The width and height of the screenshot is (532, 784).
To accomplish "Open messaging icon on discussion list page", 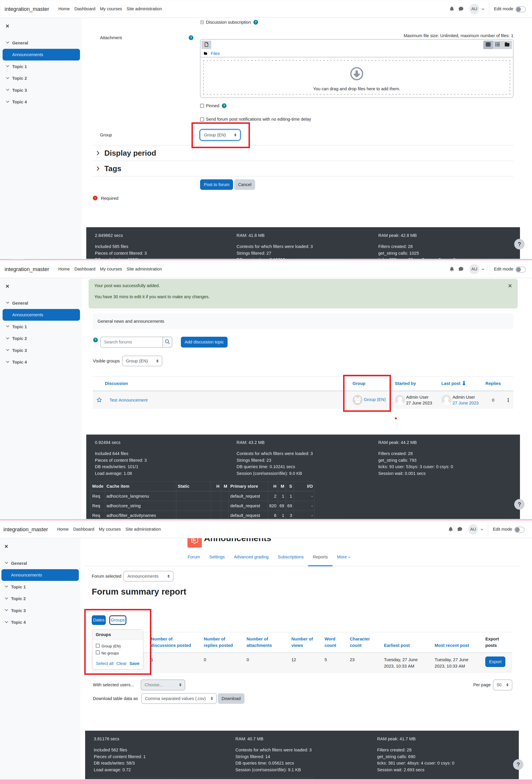I will pyautogui.click(x=461, y=269).
